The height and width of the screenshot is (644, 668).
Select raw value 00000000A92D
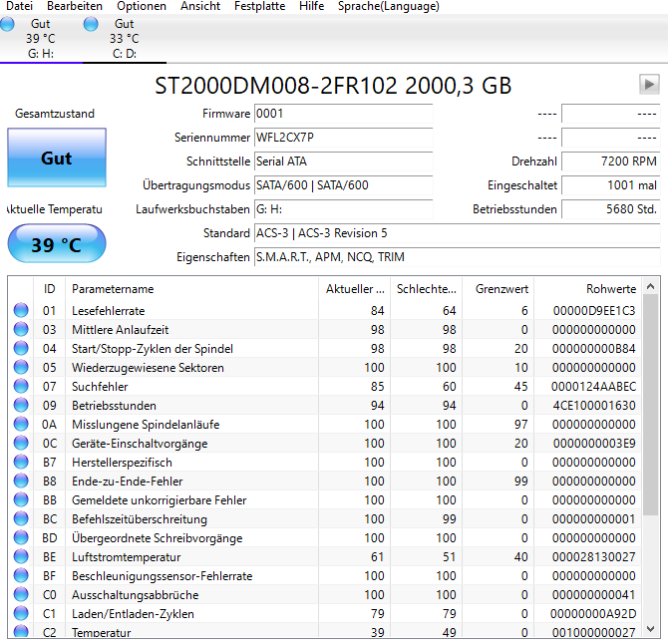pos(593,614)
